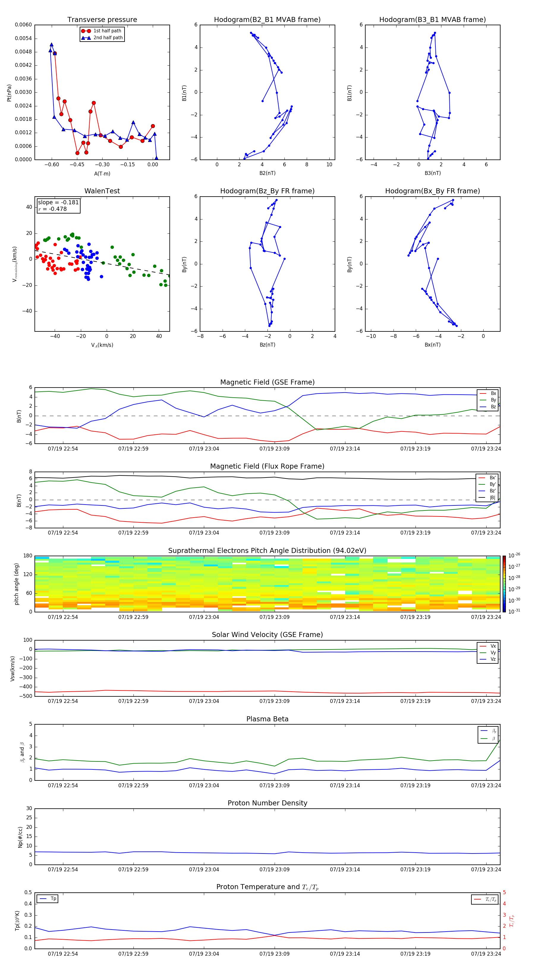Select the βp entry in the Plasma Beta legend
This screenshot has height=980, width=535.
coord(488,731)
